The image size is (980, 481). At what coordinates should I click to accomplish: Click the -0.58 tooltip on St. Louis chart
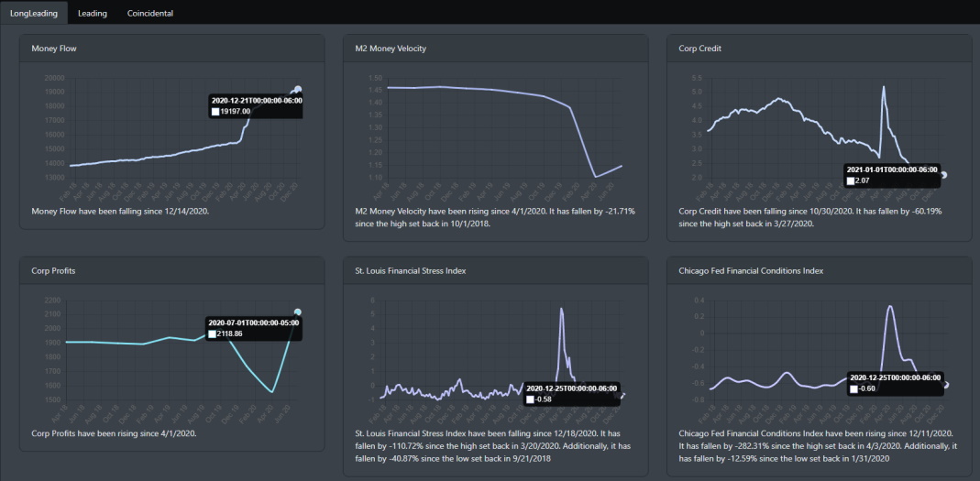pyautogui.click(x=570, y=393)
